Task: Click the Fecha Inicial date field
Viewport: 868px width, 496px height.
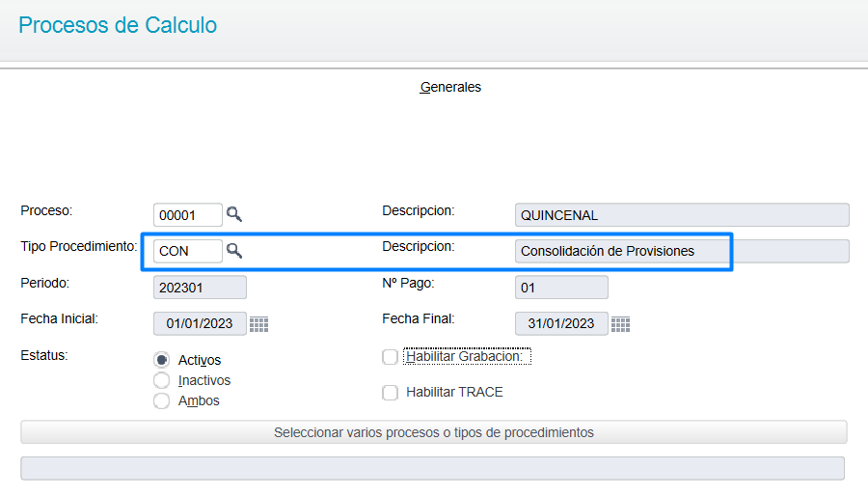Action: 200,324
